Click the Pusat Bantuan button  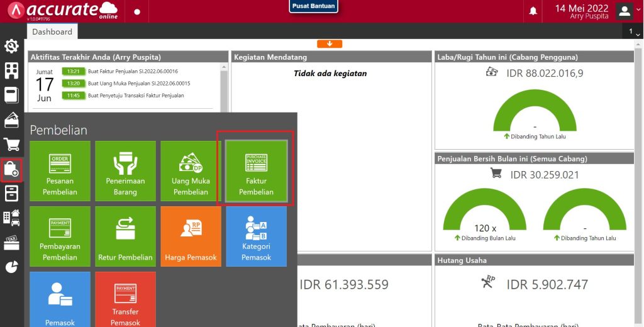click(x=313, y=6)
